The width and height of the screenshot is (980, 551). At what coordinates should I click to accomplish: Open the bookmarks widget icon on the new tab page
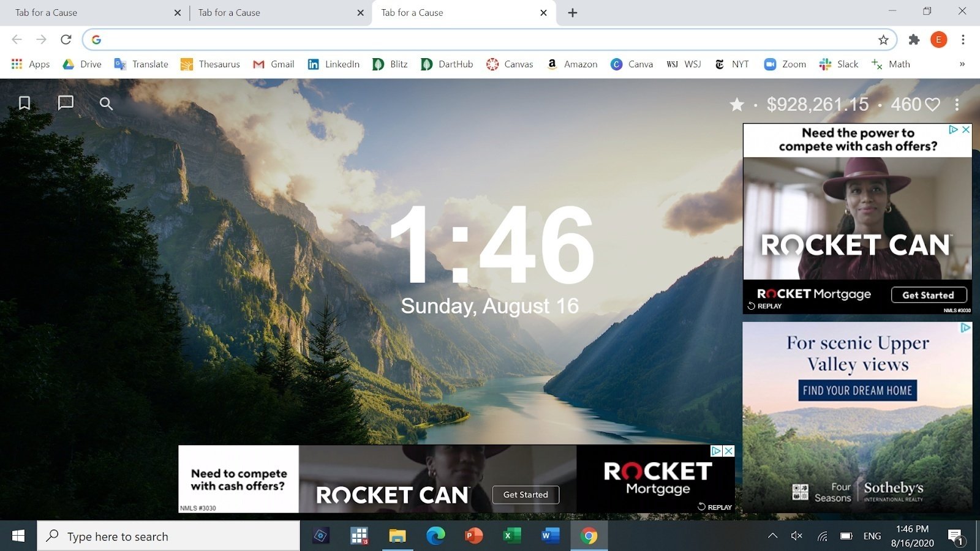[24, 103]
